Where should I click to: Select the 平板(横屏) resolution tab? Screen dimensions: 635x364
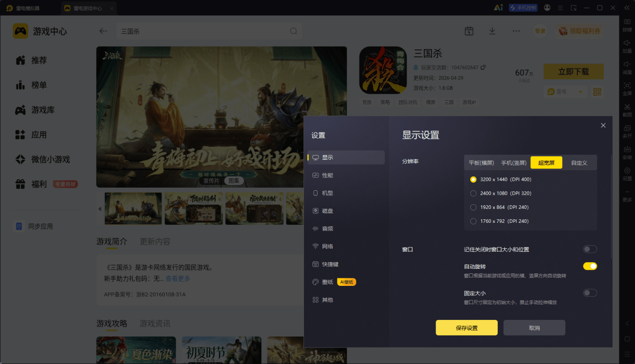(x=481, y=163)
